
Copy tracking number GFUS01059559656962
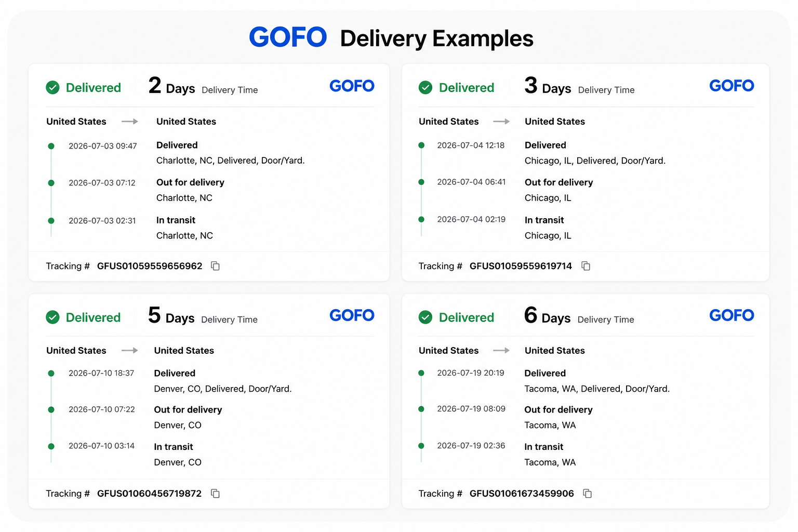click(x=215, y=266)
